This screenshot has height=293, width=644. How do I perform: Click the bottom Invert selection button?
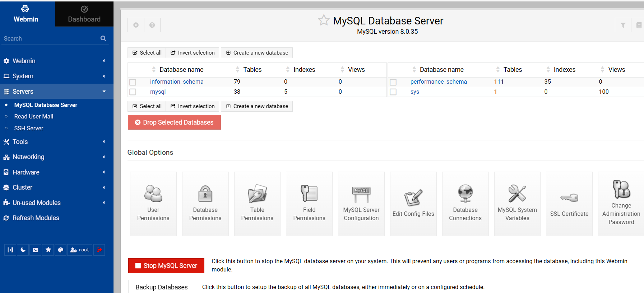click(x=193, y=106)
